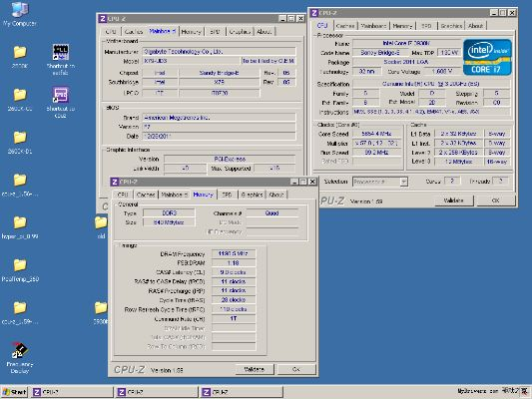Click the 'American Megatrends Inc.' BIOS brand
Viewport: 532px width, 399px height.
(x=219, y=118)
